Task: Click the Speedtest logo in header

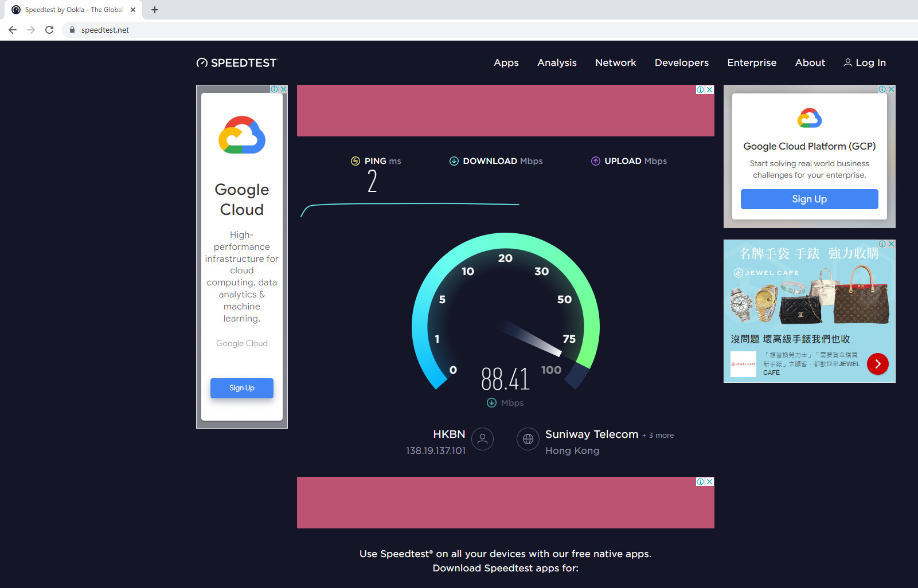Action: tap(236, 62)
